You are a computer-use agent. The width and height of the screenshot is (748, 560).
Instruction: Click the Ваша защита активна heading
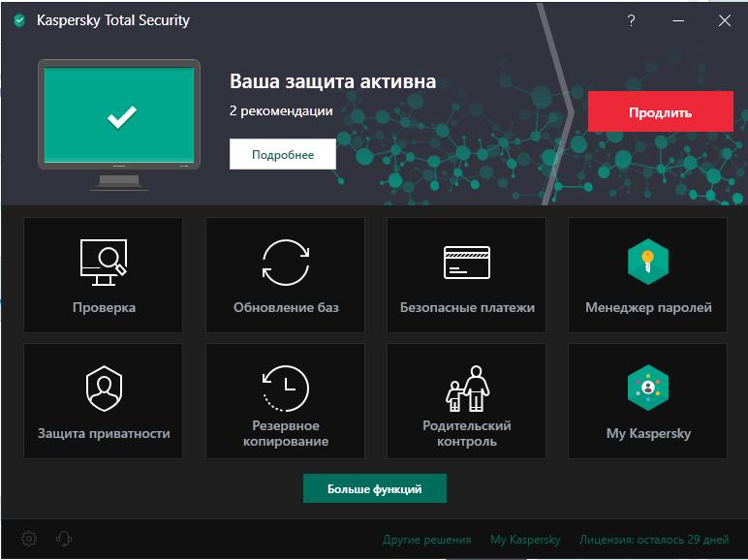tap(332, 81)
